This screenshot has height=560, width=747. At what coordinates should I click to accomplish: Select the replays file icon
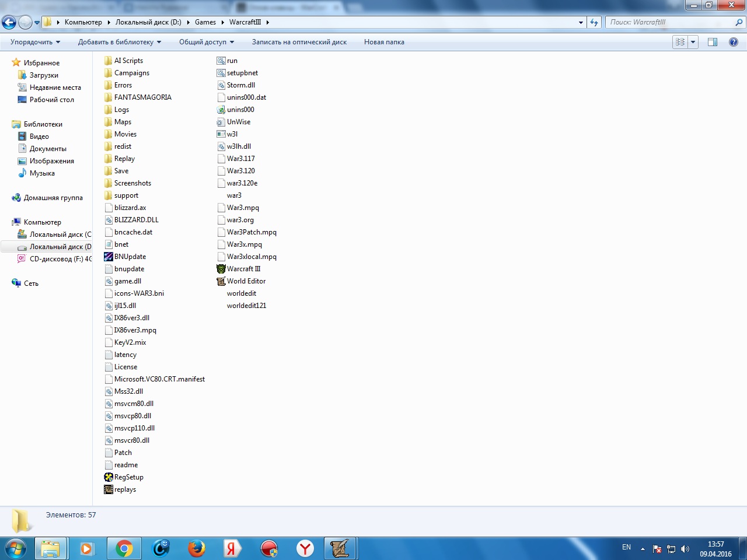[109, 489]
